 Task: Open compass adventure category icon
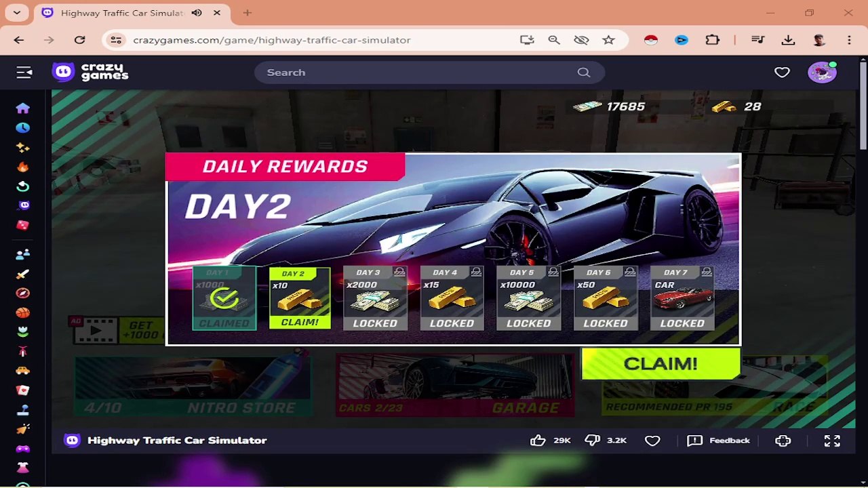click(23, 293)
